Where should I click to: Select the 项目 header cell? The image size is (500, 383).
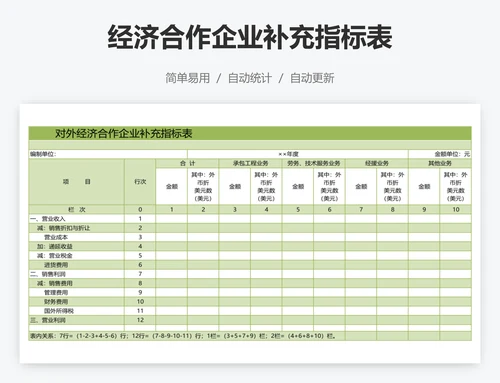coord(76,182)
